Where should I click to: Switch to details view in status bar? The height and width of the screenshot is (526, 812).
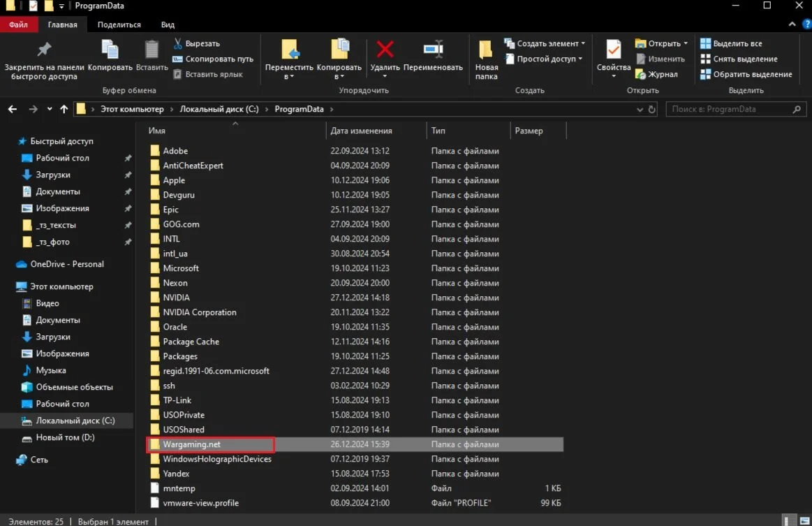787,521
